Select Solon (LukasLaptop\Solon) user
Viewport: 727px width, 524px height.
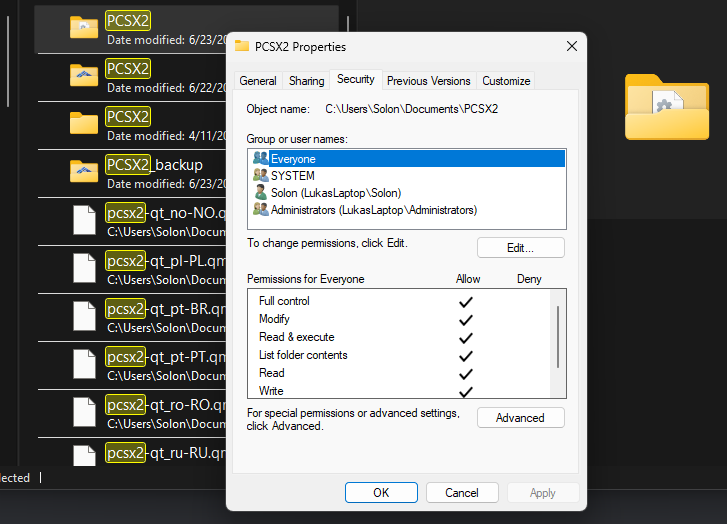(407, 193)
